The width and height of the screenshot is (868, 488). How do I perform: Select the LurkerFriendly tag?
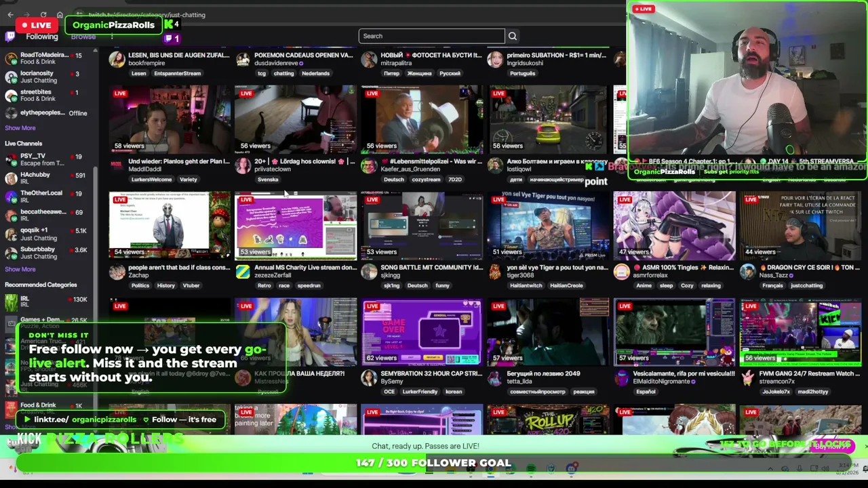(x=420, y=392)
